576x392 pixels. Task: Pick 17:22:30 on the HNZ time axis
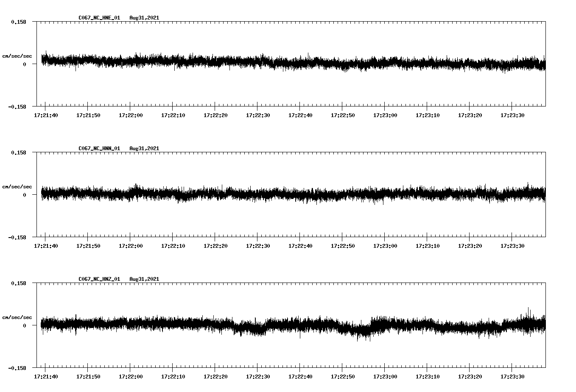pos(258,376)
